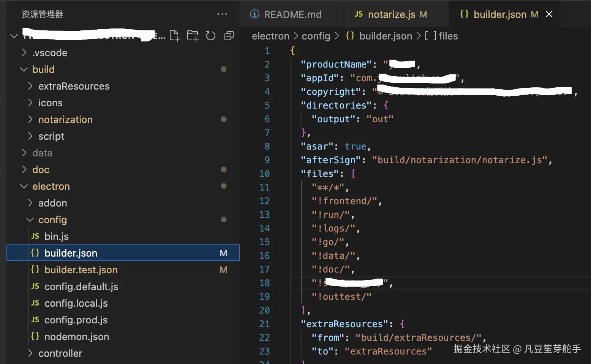Viewport: 591px width, 364px height.
Task: Click the array bracket icon before files breadcrumb
Action: click(x=431, y=36)
